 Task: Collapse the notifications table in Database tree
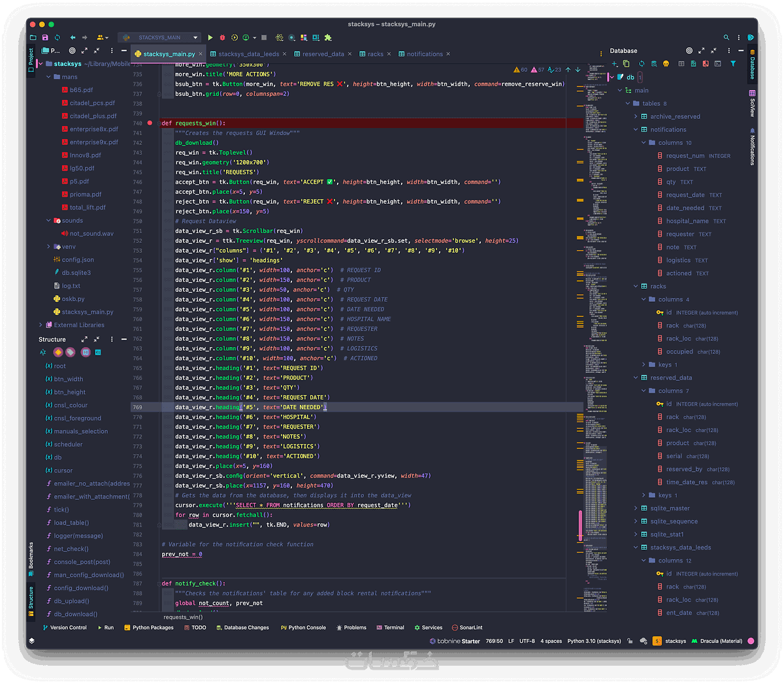coord(636,129)
